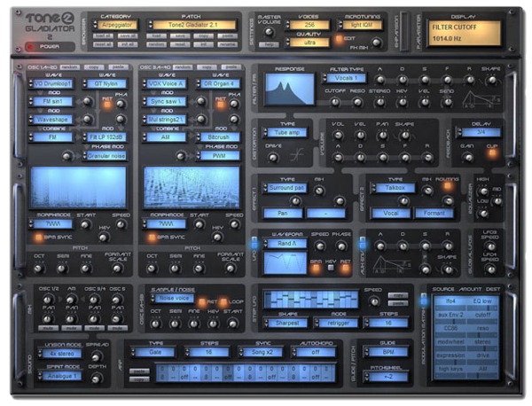
Task: Click the distortion curve graphic
Action: (x=297, y=156)
